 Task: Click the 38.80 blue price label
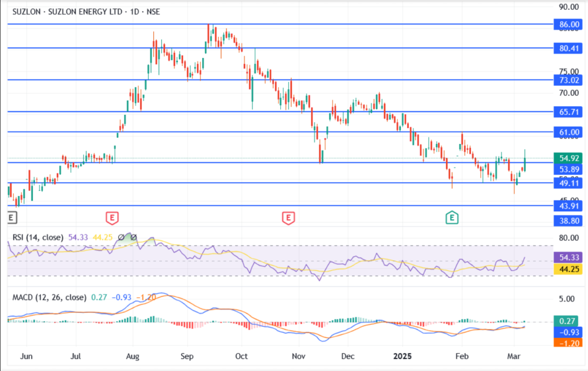[568, 220]
